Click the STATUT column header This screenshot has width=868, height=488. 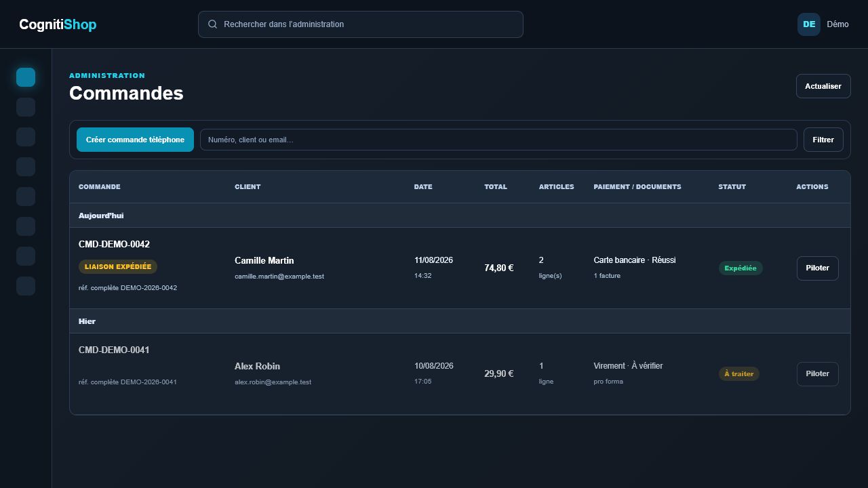[x=732, y=187]
